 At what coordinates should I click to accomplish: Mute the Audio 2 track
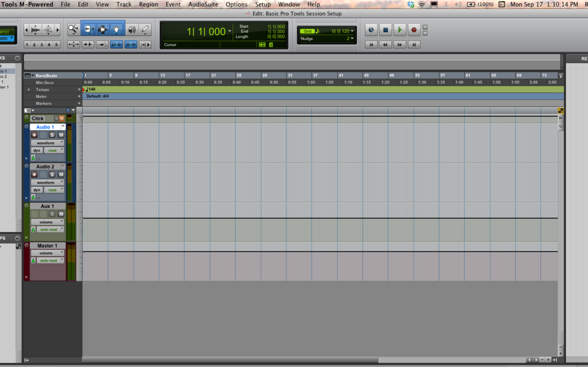pos(61,174)
